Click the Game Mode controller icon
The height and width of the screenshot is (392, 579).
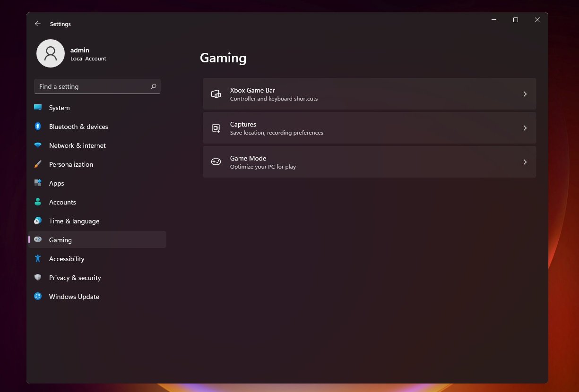click(216, 162)
